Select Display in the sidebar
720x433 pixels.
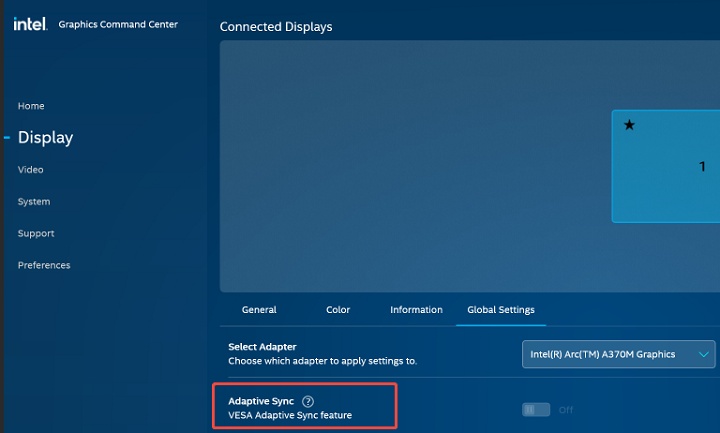pyautogui.click(x=45, y=137)
